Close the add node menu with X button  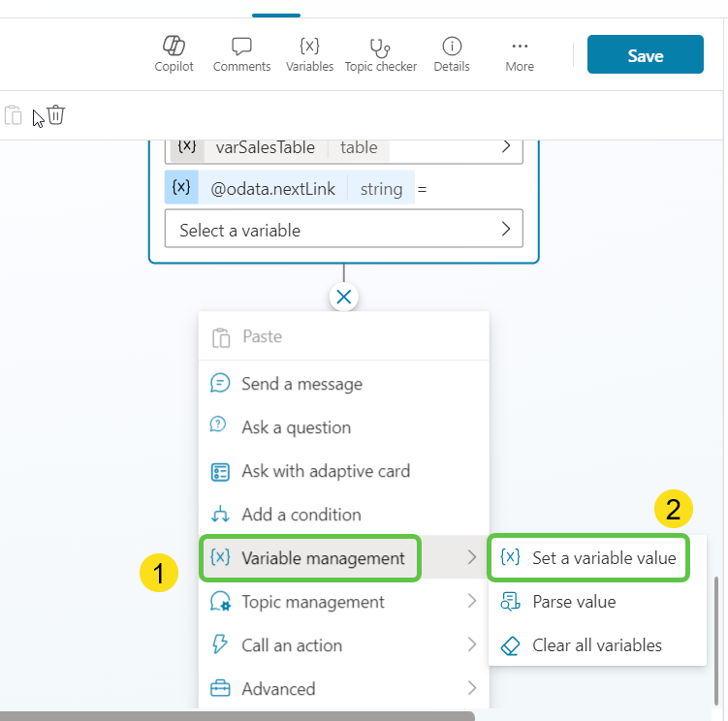pyautogui.click(x=343, y=297)
